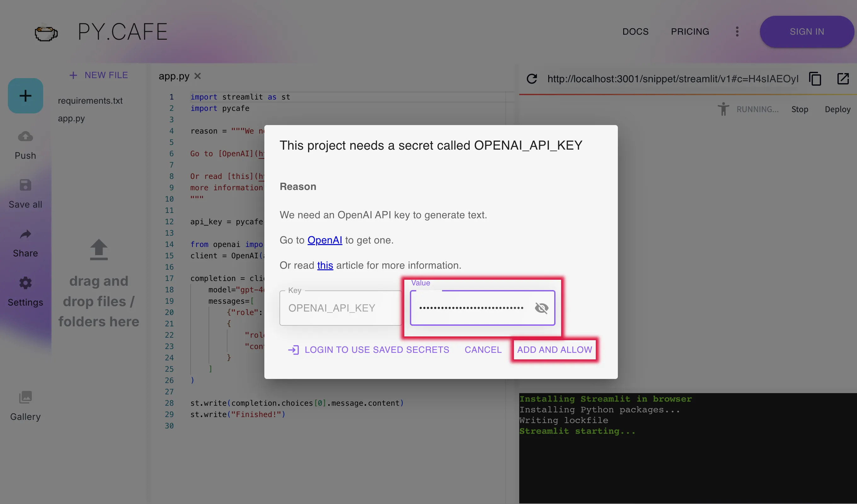857x504 pixels.
Task: Open the PRICING menu item
Action: click(690, 31)
